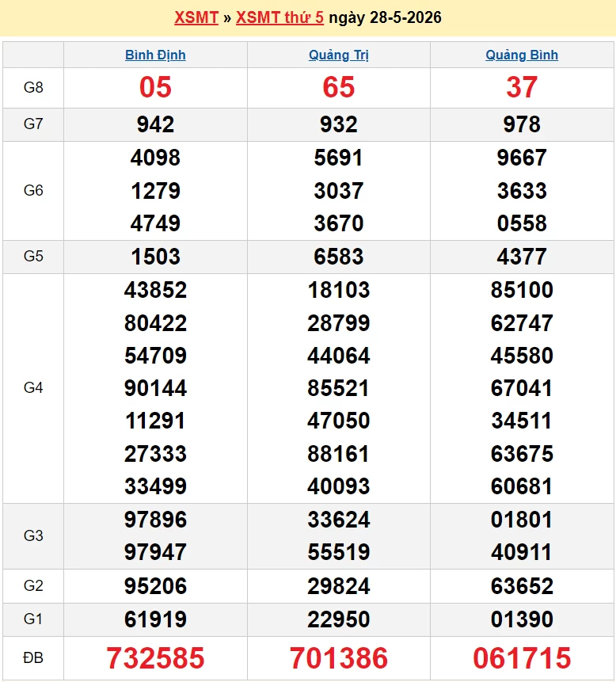
Task: Click the G4 result 67041
Action: [522, 388]
